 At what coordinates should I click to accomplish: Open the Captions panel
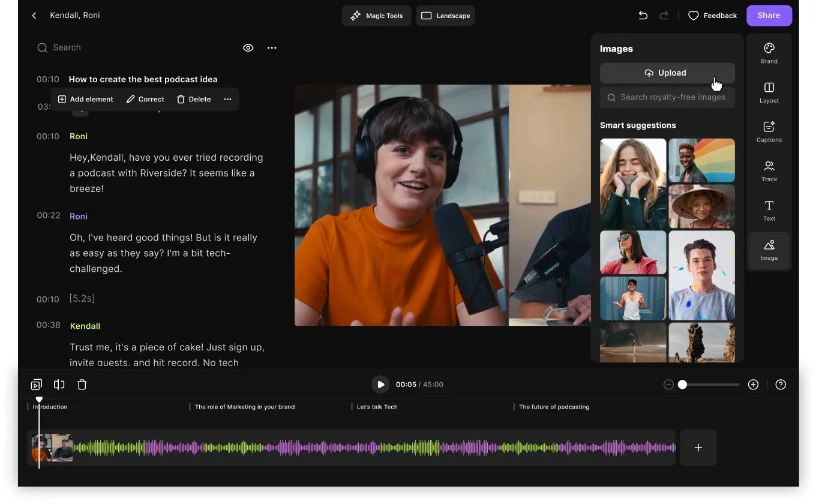click(x=769, y=132)
